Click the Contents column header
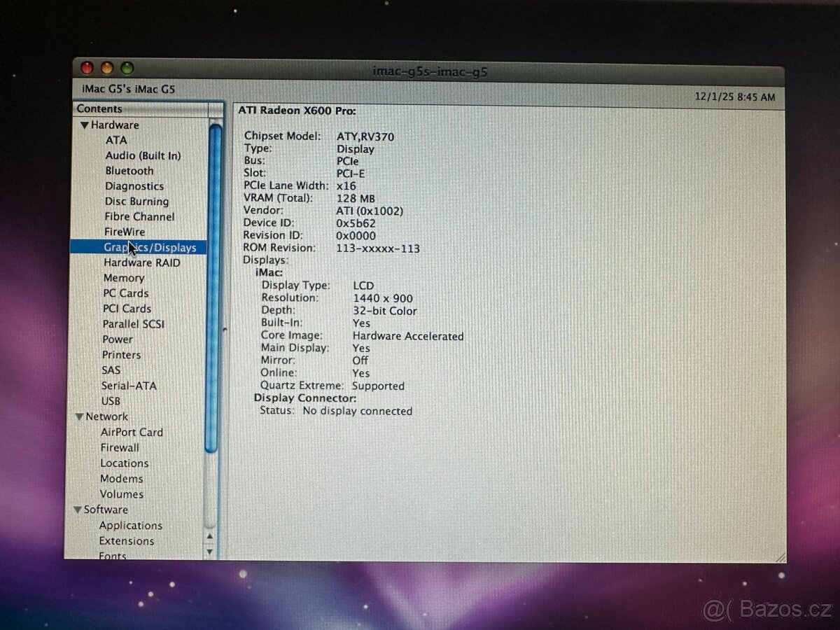This screenshot has height=630, width=840. coord(140,108)
